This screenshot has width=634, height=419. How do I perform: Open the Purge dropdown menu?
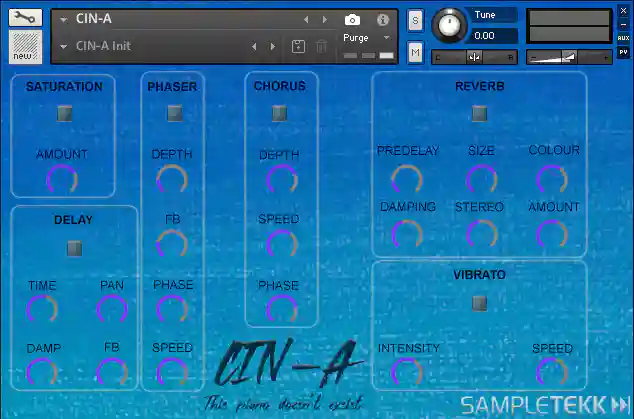pos(367,38)
